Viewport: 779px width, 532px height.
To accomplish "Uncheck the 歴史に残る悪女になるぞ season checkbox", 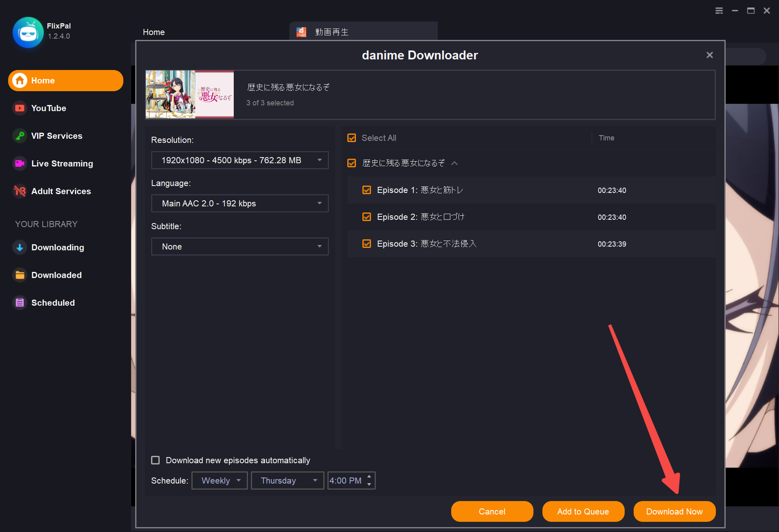I will (351, 163).
